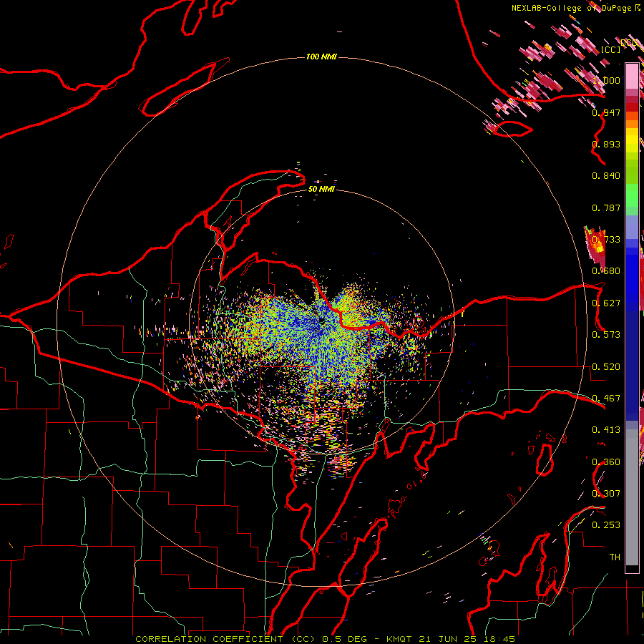Screen dimensions: 644x644
Task: Pick the light pink top segment of color bar
Action: (632, 76)
